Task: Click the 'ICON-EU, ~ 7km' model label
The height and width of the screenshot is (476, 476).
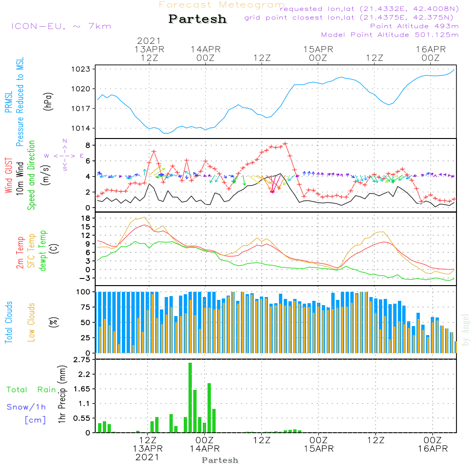Action: pos(61,26)
